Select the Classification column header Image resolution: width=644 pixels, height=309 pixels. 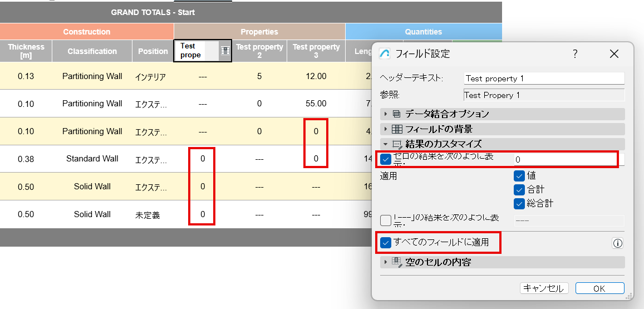click(92, 51)
